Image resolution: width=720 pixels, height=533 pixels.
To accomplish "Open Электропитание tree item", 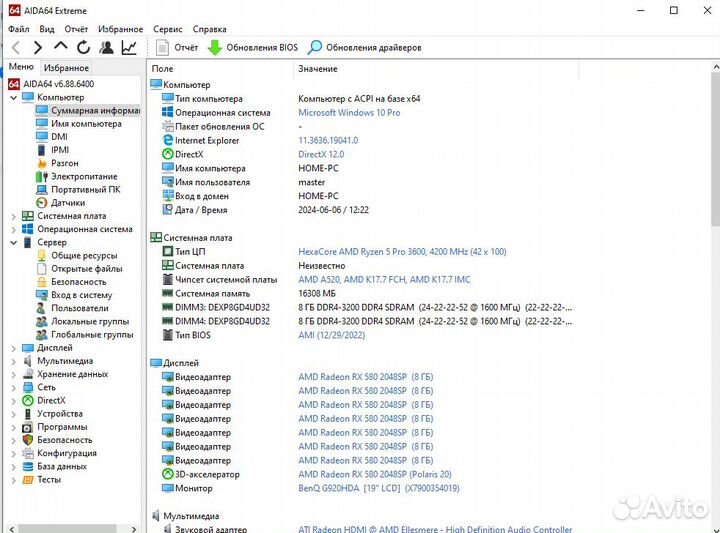I will tap(77, 176).
